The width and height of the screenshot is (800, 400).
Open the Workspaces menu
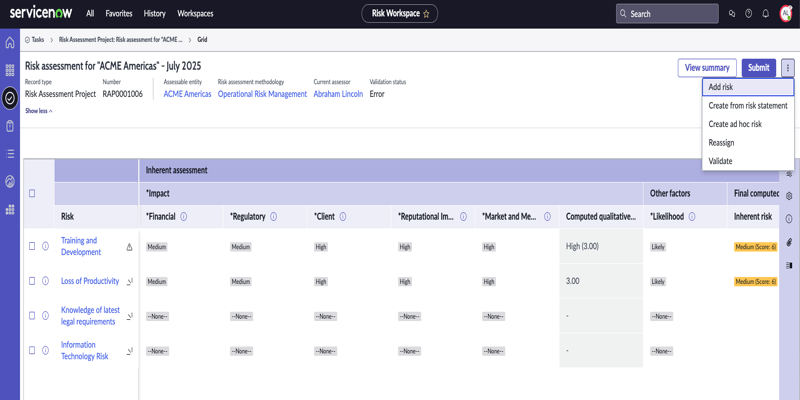(195, 14)
